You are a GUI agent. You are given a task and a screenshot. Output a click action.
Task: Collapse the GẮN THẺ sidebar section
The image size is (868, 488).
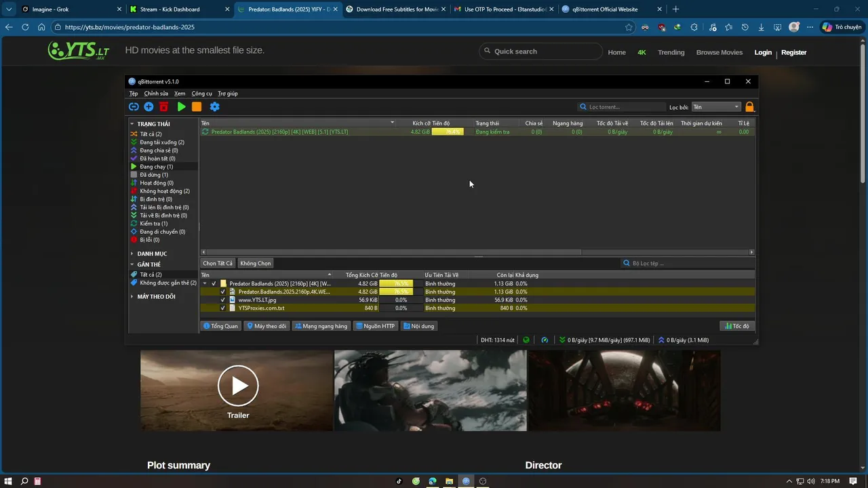point(132,264)
